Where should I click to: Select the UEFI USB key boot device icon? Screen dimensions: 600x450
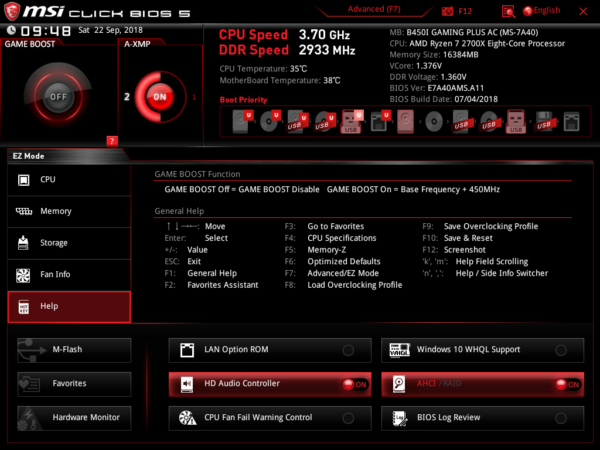tap(352, 121)
